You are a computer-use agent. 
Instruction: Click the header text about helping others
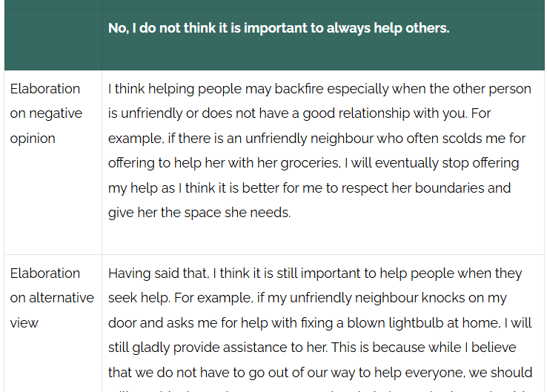[x=279, y=28]
